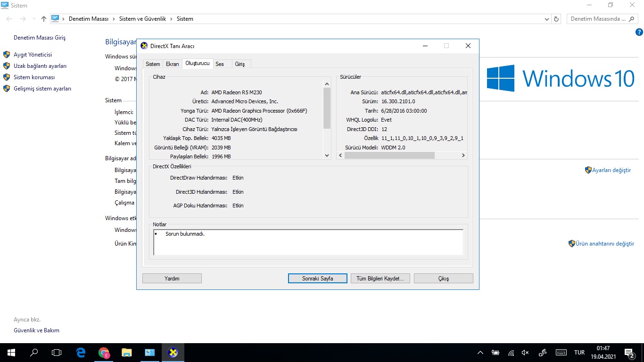
Task: Go to Sonraki Sayfa
Action: pyautogui.click(x=318, y=279)
